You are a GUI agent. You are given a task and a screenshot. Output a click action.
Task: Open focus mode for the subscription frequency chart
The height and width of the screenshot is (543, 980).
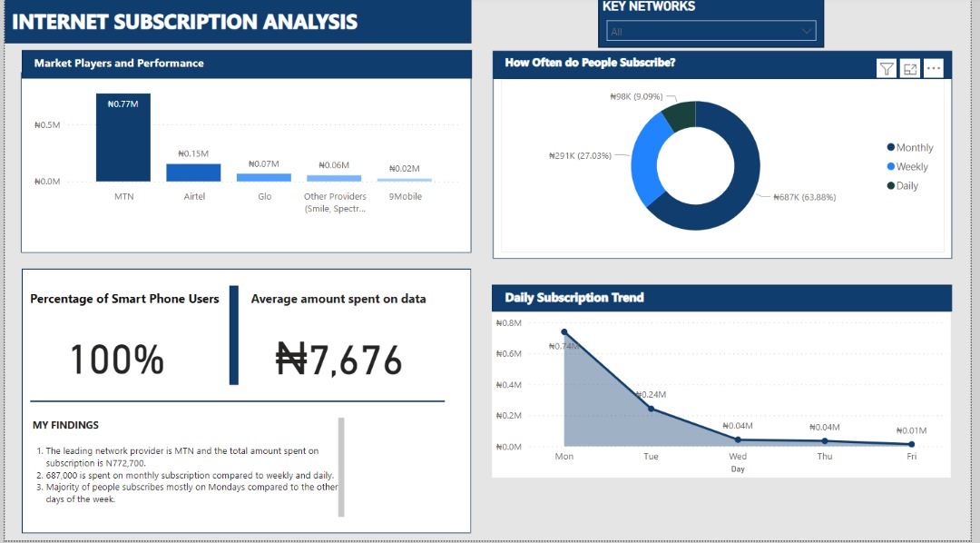910,69
